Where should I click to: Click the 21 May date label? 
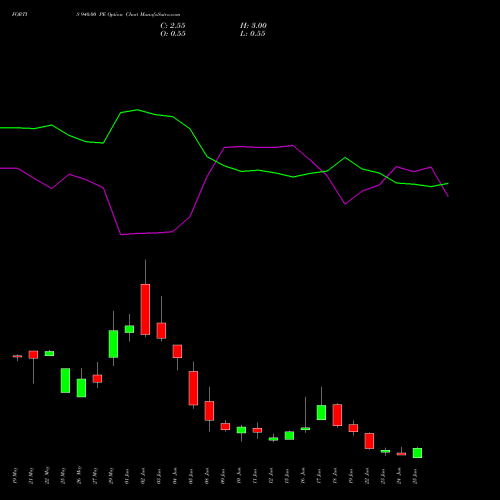pos(31,476)
